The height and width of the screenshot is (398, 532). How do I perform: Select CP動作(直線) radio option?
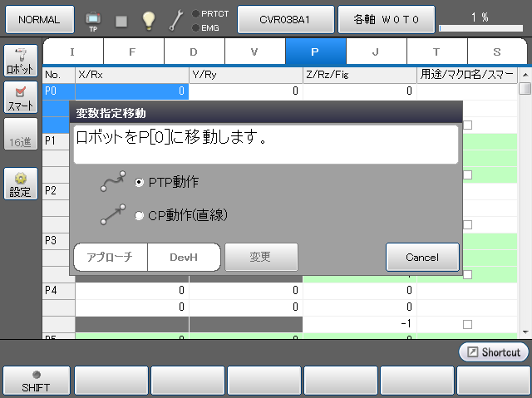click(140, 215)
